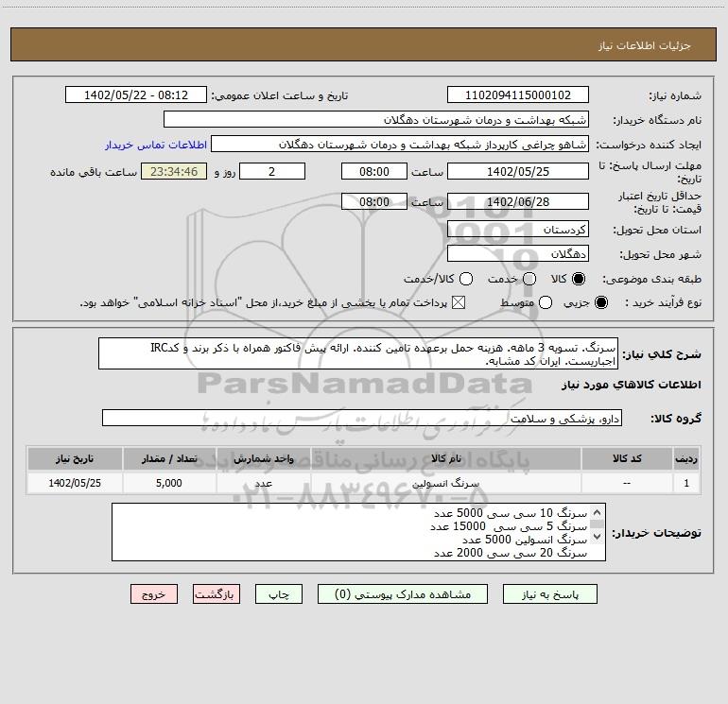The image size is (728, 704).
Task: Click the response deadline hour 08:00 field
Action: 374,171
